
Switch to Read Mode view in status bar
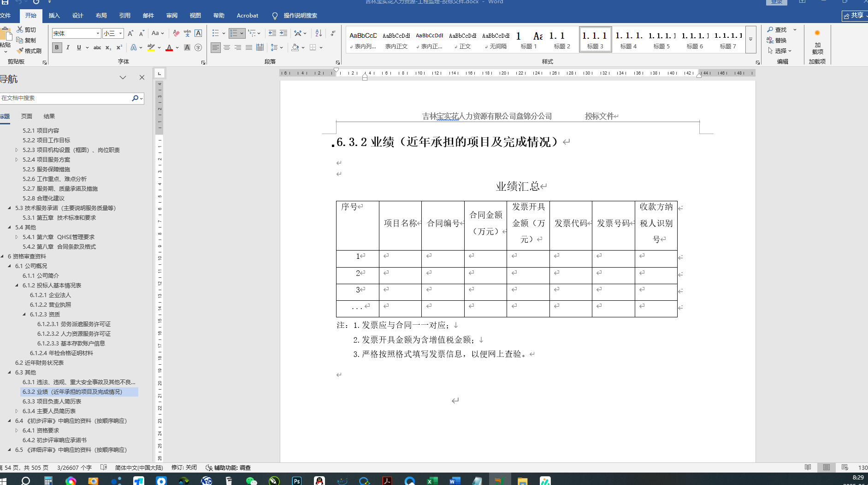point(808,467)
